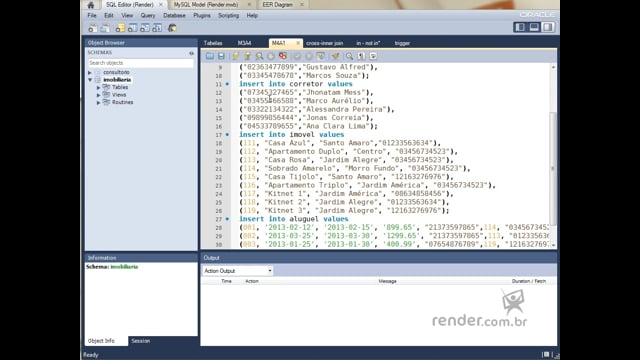Open a new SQL tab from main toolbar
The height and width of the screenshot is (360, 640).
(x=93, y=28)
